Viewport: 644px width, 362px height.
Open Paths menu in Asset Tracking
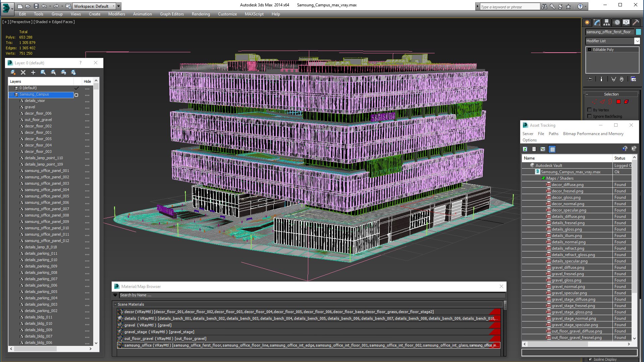click(x=553, y=134)
